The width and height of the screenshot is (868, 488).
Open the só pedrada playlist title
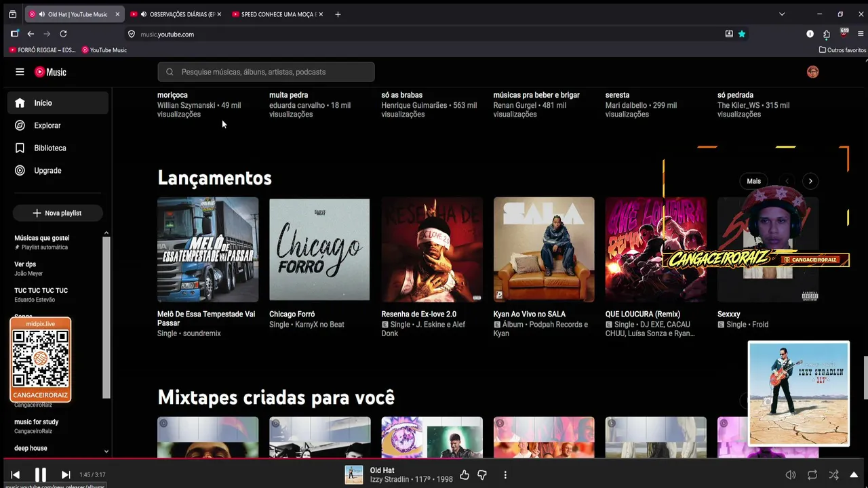[735, 96]
